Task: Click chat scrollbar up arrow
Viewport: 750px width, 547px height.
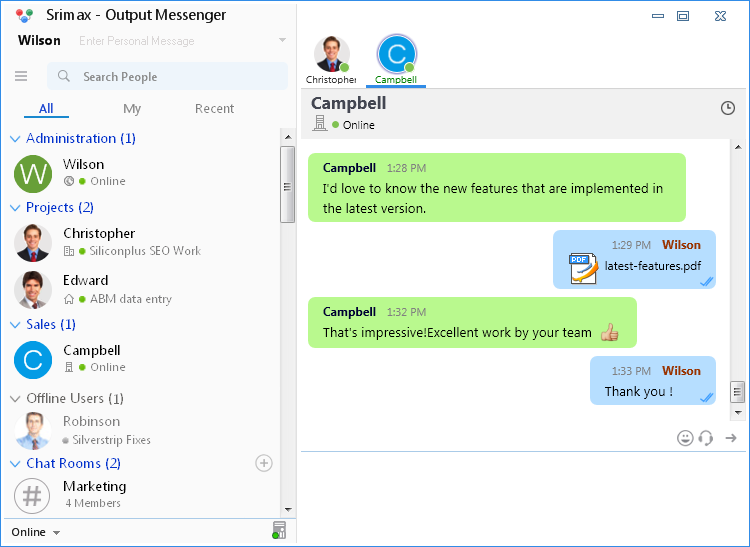Action: pyautogui.click(x=738, y=147)
